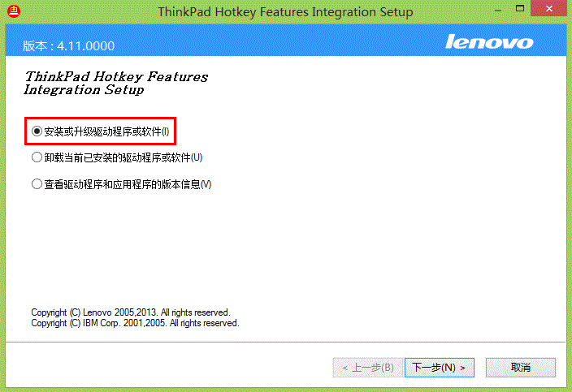
Task: Click the 卸载当前已安装的驱动程序或软件(U) label text
Action: (123, 157)
